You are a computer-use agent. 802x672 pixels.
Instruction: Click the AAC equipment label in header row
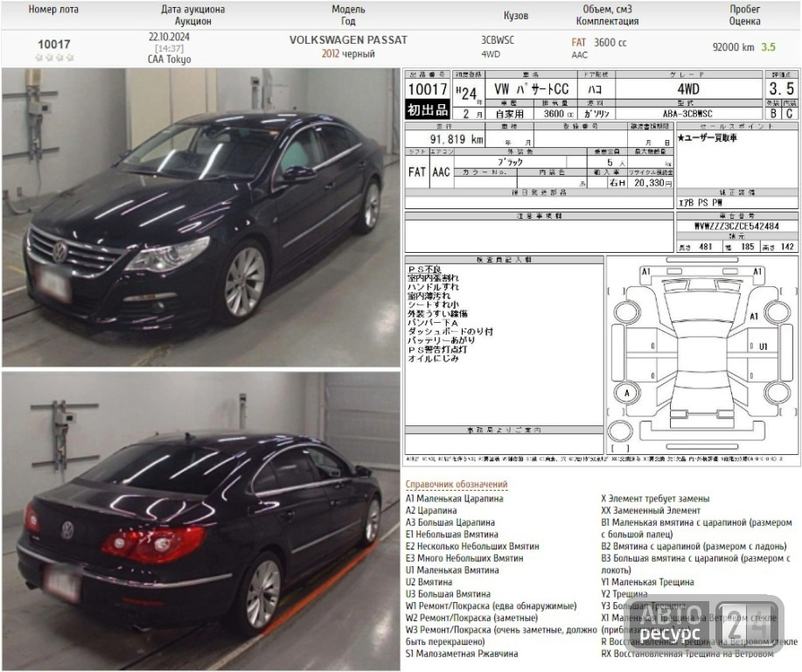click(x=580, y=55)
